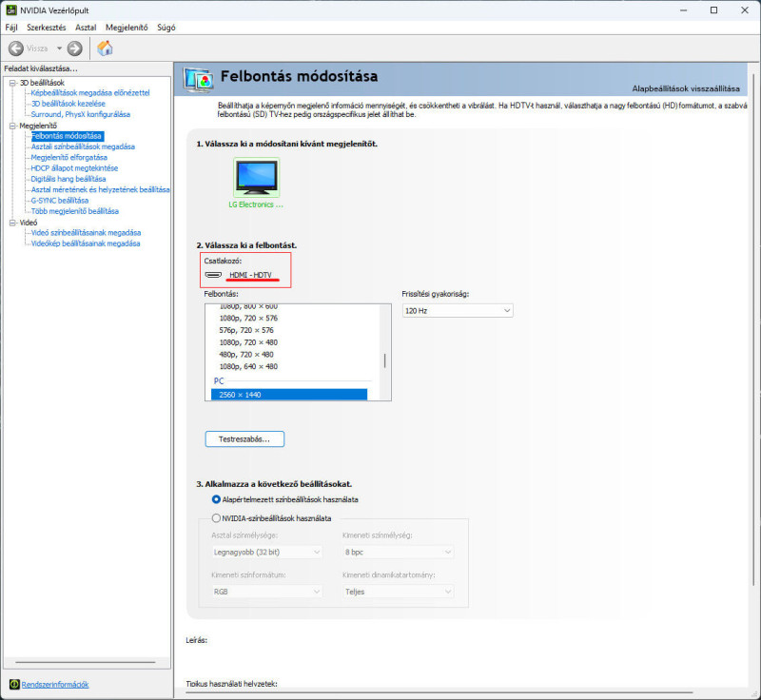761x700 pixels.
Task: Select Felbontás módosítása in tree
Action: tap(67, 136)
